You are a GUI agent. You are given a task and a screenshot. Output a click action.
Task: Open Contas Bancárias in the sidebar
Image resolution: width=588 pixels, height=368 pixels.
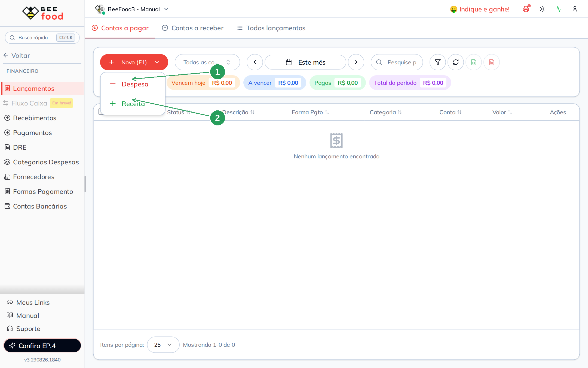click(x=42, y=206)
